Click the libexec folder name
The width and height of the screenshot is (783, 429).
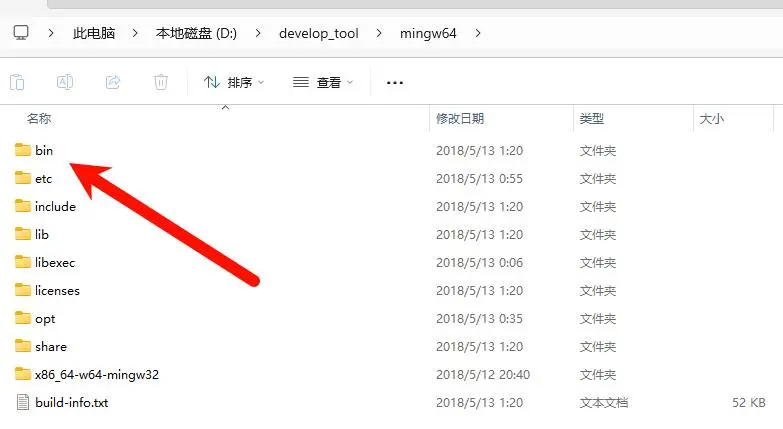[55, 262]
